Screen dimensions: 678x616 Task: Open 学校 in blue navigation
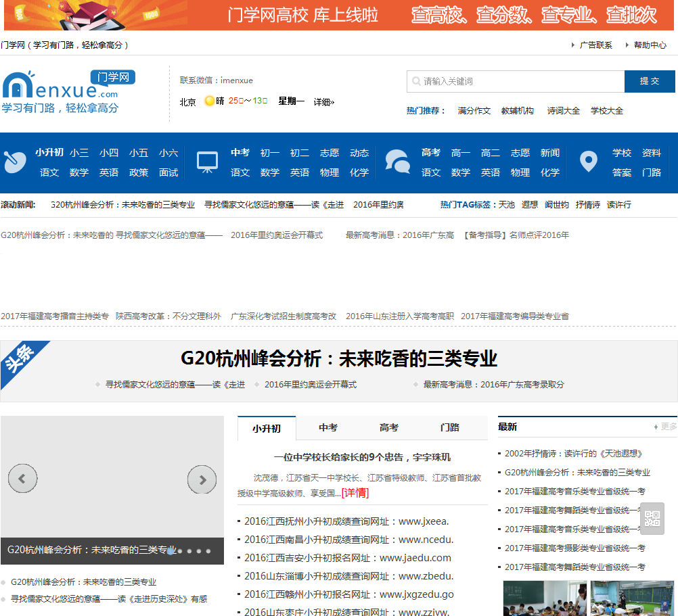point(622,153)
